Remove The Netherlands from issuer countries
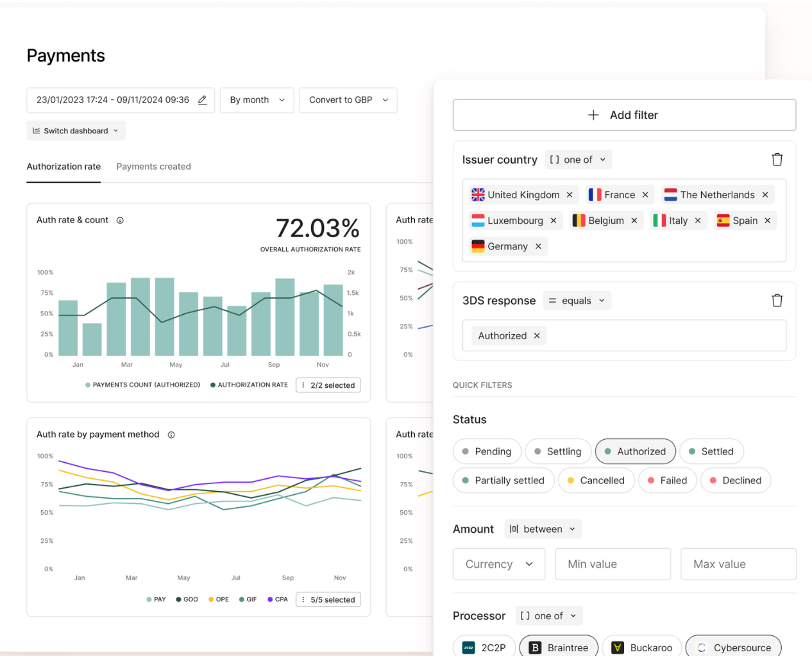The height and width of the screenshot is (659, 812). coord(765,195)
